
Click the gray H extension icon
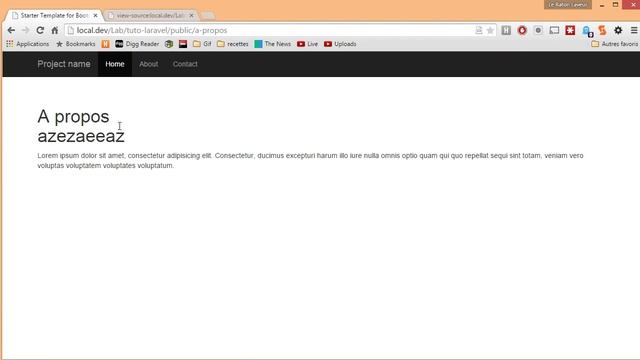(x=506, y=30)
